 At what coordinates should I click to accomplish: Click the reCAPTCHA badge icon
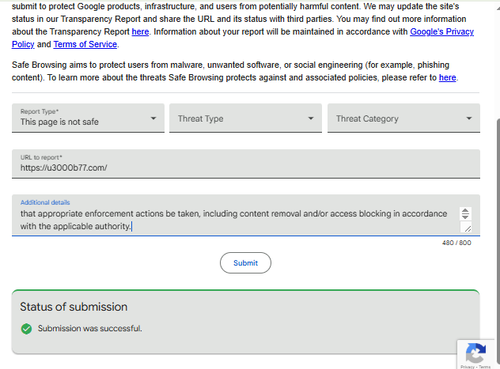pyautogui.click(x=476, y=353)
